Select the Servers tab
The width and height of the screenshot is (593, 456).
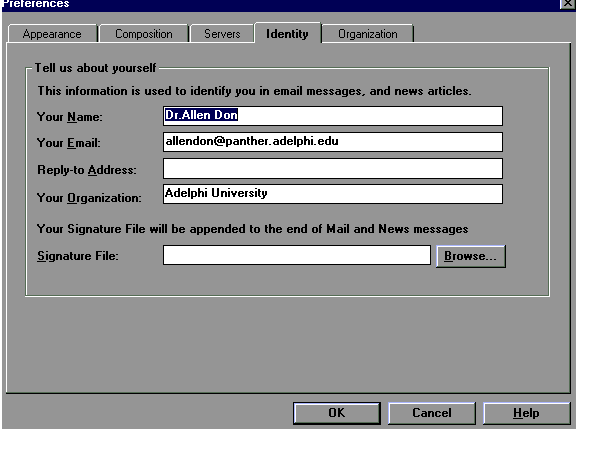click(x=222, y=34)
